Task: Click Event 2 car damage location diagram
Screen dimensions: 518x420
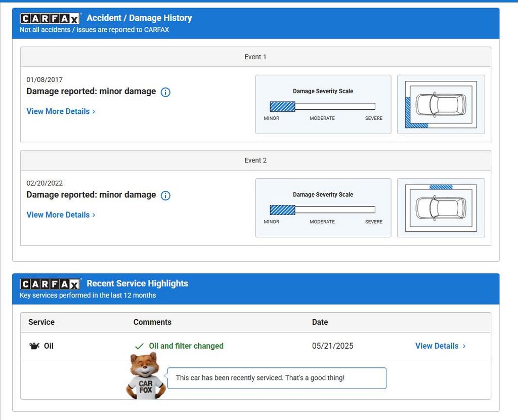Action: pyautogui.click(x=441, y=208)
